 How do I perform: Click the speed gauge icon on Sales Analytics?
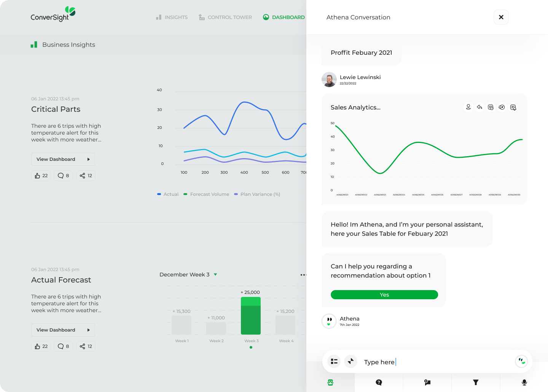pyautogui.click(x=502, y=107)
